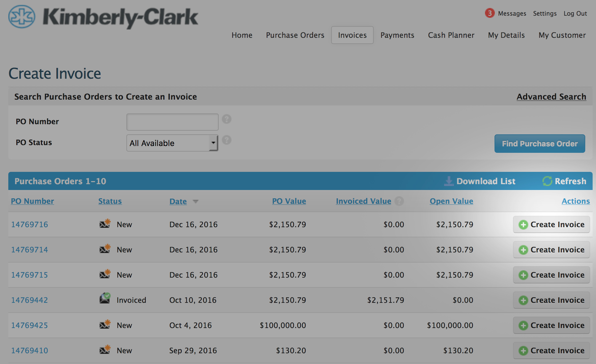Click green plus icon in 14769442 row
Screen dimensions: 596x364
[x=523, y=300]
